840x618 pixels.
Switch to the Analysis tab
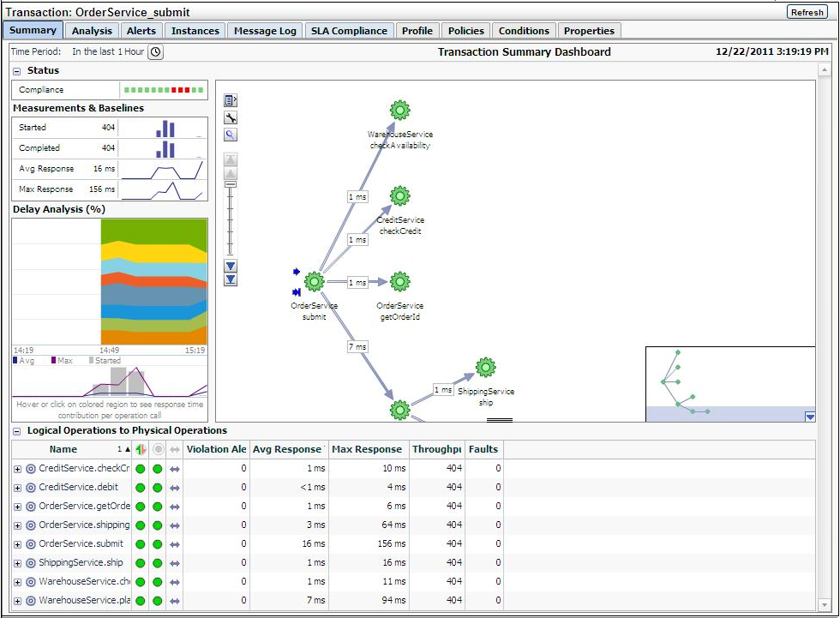click(93, 31)
